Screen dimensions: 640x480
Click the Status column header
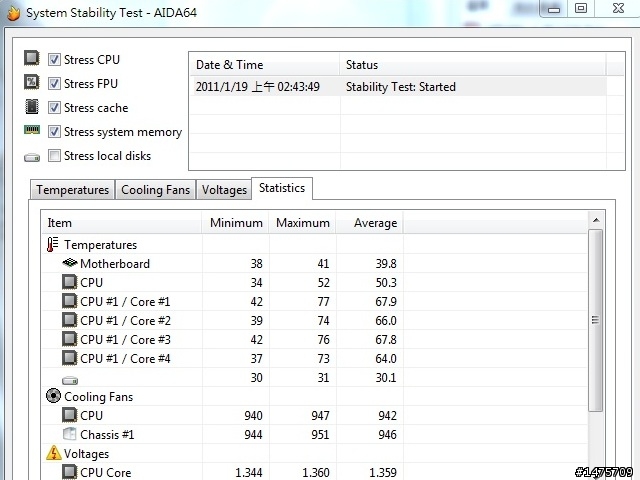[x=473, y=65]
